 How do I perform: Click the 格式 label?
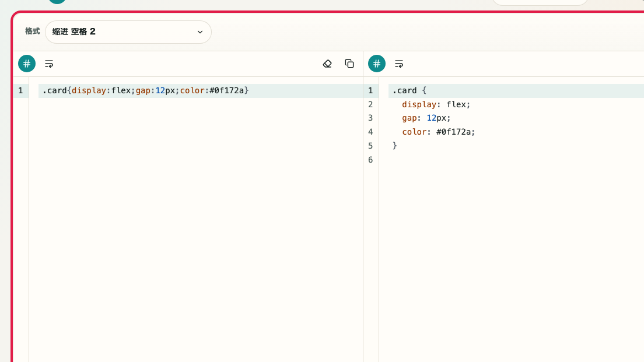32,31
